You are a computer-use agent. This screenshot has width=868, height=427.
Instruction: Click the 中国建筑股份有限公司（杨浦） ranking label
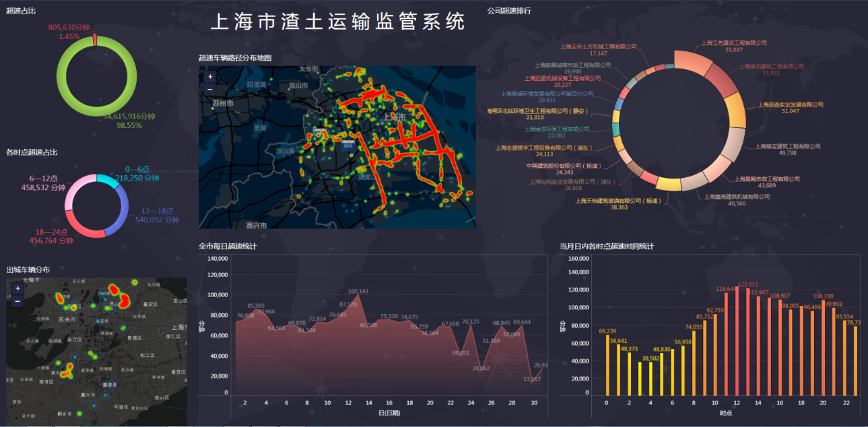563,166
